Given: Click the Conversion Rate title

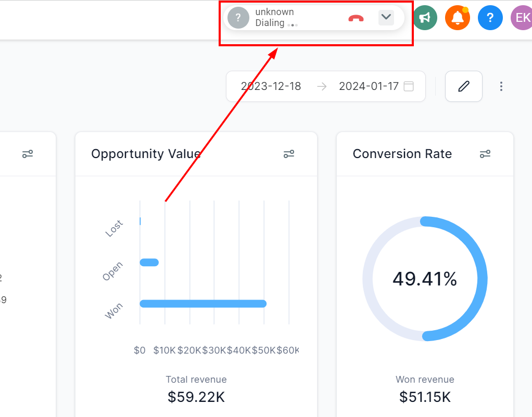Looking at the screenshot, I should tap(402, 154).
